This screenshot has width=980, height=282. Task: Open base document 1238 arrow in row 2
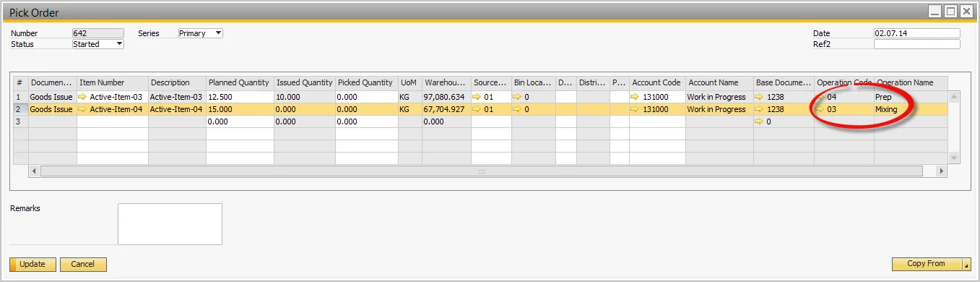pos(760,109)
